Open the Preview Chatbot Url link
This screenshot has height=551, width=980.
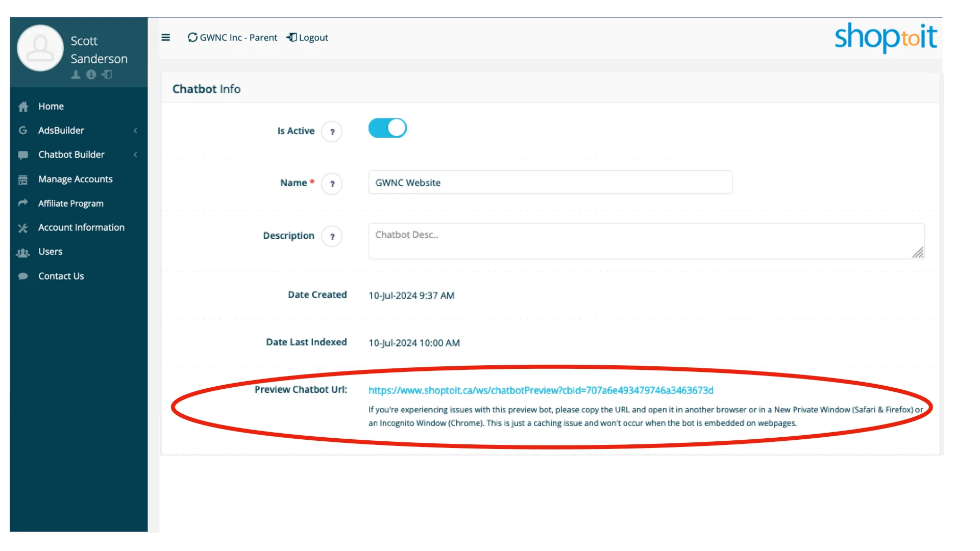(x=541, y=390)
